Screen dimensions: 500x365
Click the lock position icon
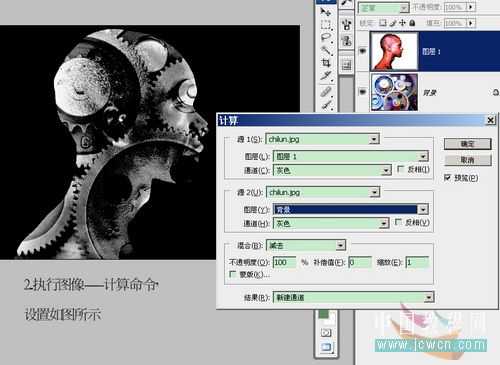pos(402,23)
